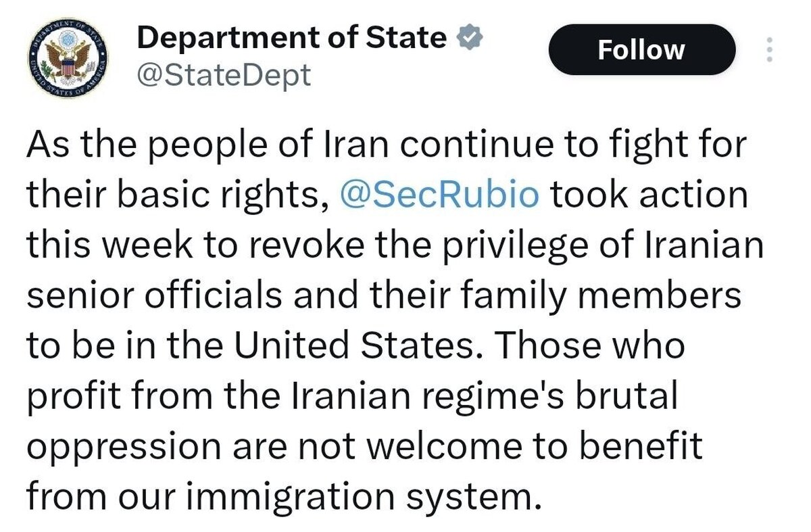This screenshot has height=532, width=811.
Task: Click the final line 'from our immigration system.'
Action: pos(284,497)
